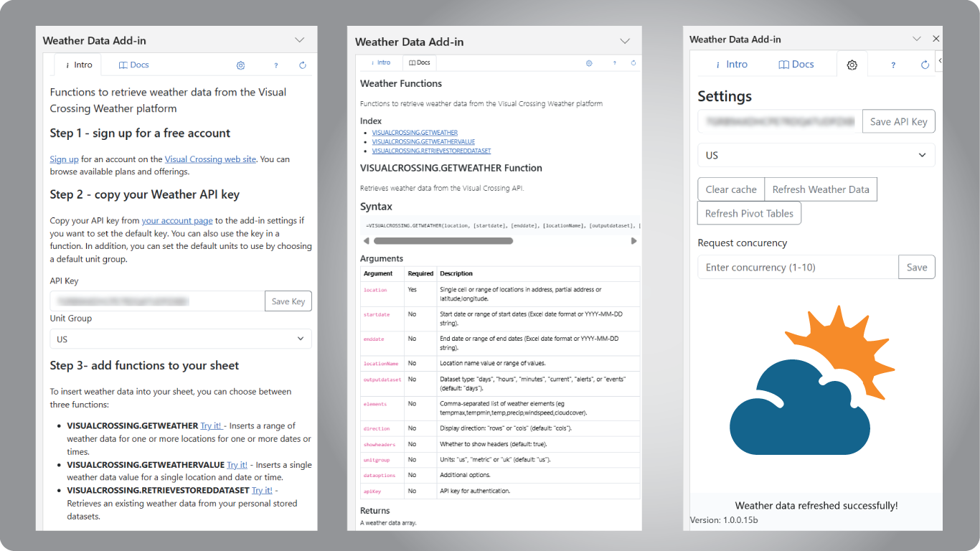The height and width of the screenshot is (551, 980).
Task: Click the API Key field in left panel
Action: pyautogui.click(x=157, y=301)
